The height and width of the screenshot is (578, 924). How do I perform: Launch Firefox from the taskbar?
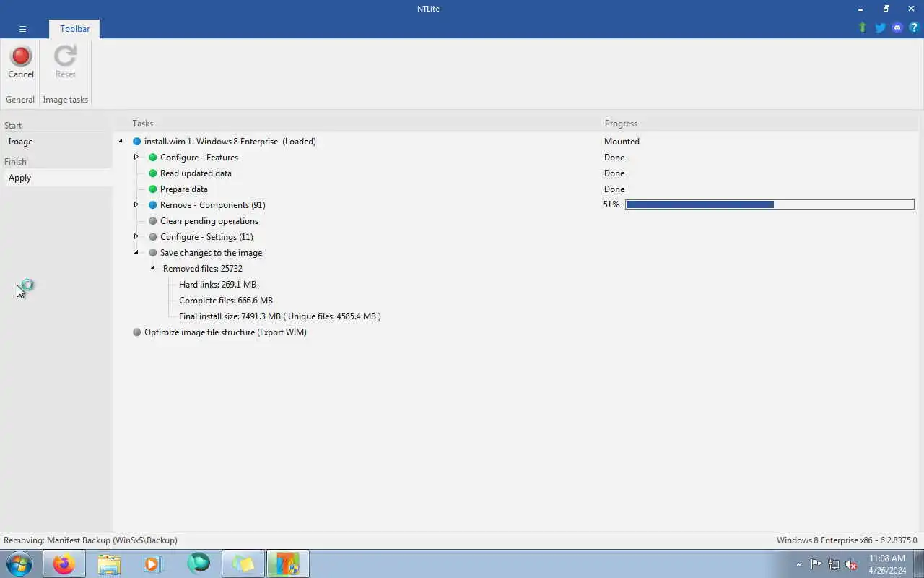[x=64, y=564]
